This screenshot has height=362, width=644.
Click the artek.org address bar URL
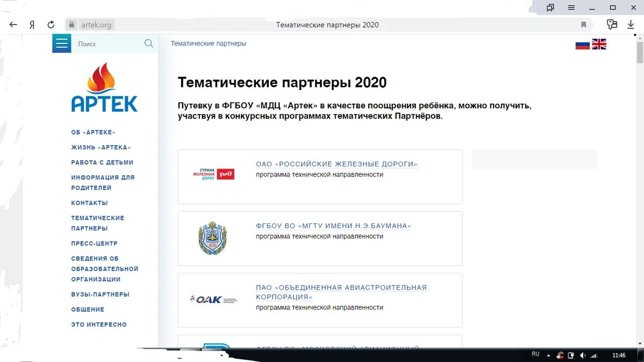[x=97, y=25]
